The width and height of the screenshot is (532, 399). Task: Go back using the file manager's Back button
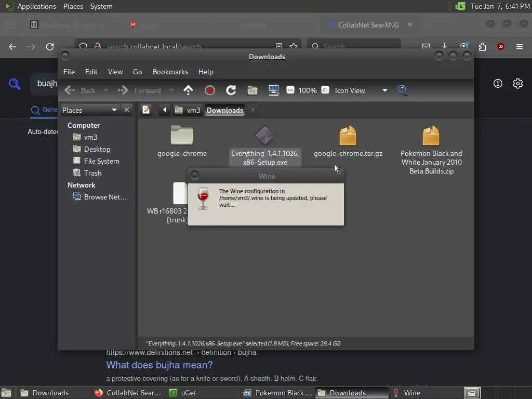coord(80,90)
